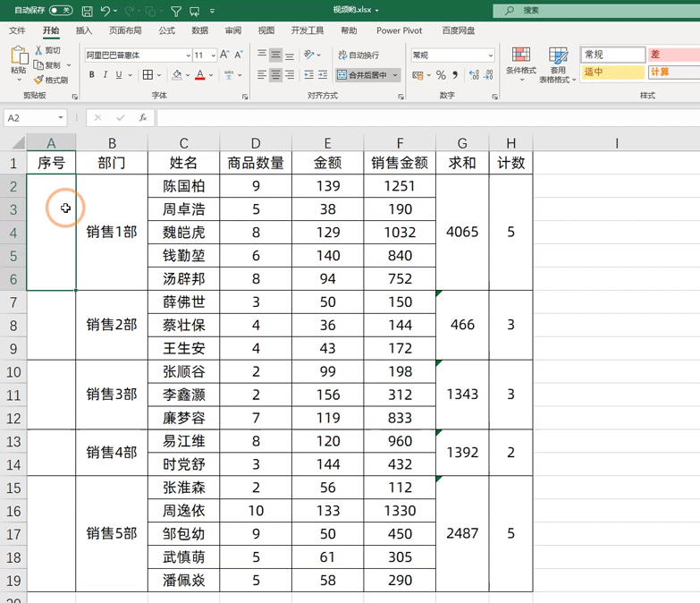This screenshot has width=700, height=603.
Task: Apply the Neutral cell style (适中)
Action: 613,72
